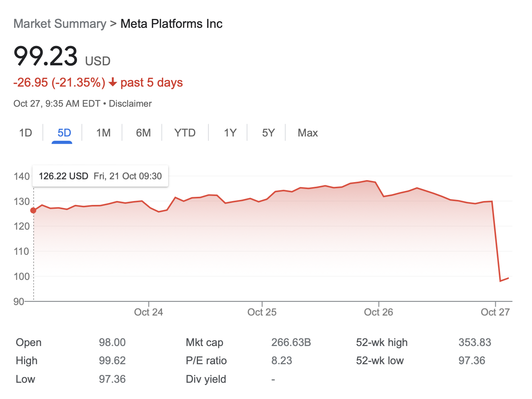Click the Meta Platforms Inc title
This screenshot has height=399, width=532.
pos(172,24)
